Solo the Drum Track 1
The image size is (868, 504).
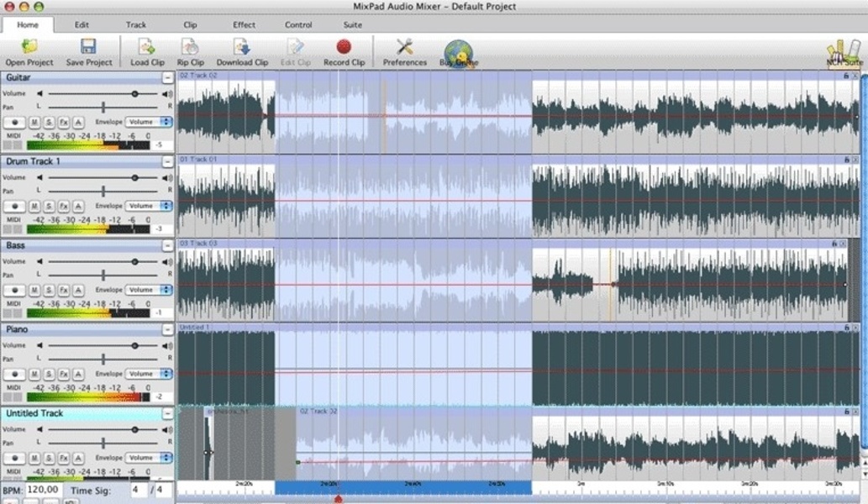click(49, 206)
